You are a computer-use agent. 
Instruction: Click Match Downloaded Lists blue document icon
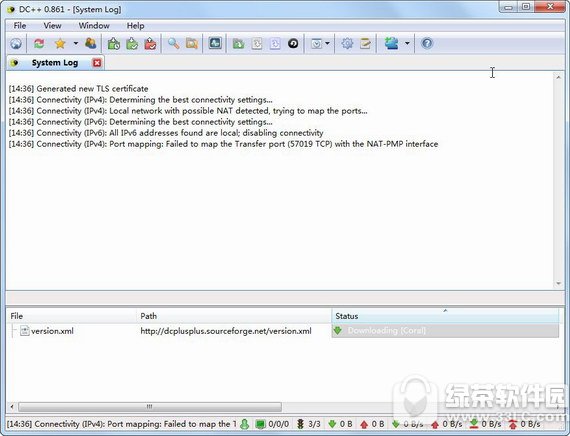(x=275, y=44)
